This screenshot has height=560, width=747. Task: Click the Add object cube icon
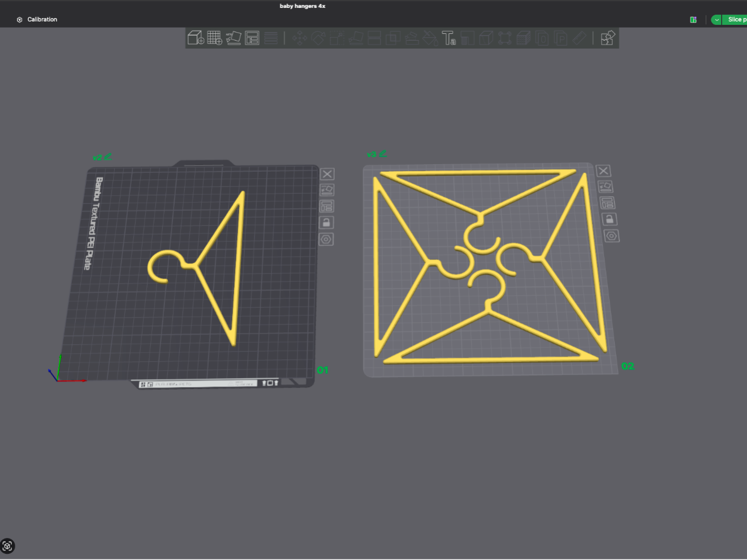tap(196, 38)
